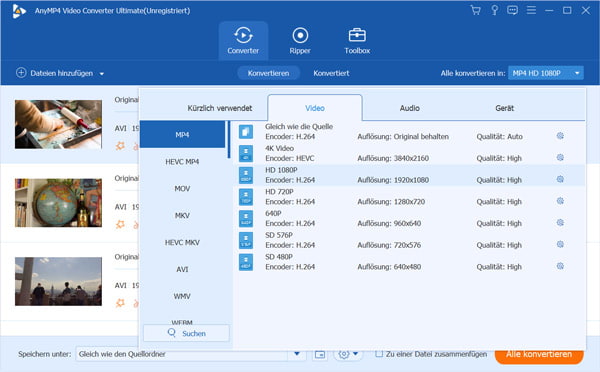Select HEVC MP4 format
600x372 pixels.
point(182,162)
